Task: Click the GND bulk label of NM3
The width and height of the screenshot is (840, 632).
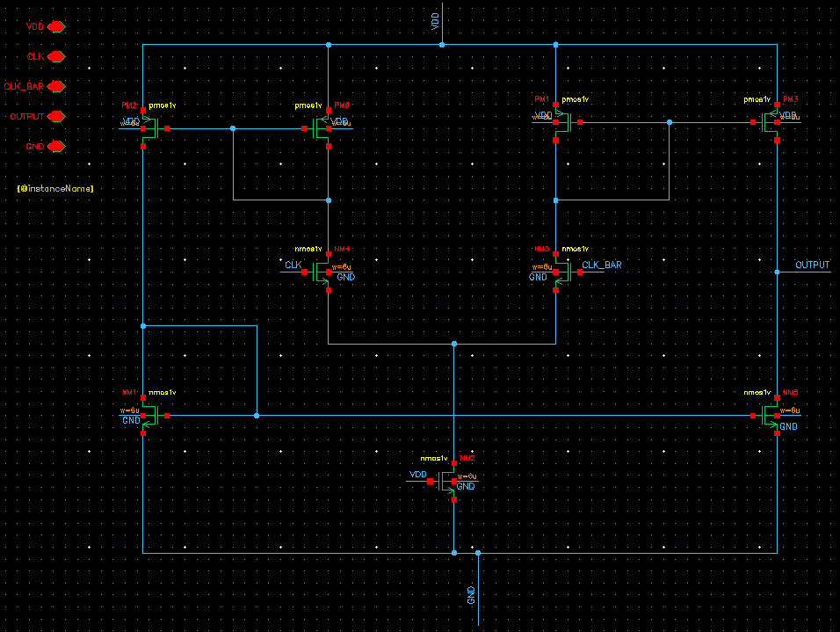Action: pos(788,426)
